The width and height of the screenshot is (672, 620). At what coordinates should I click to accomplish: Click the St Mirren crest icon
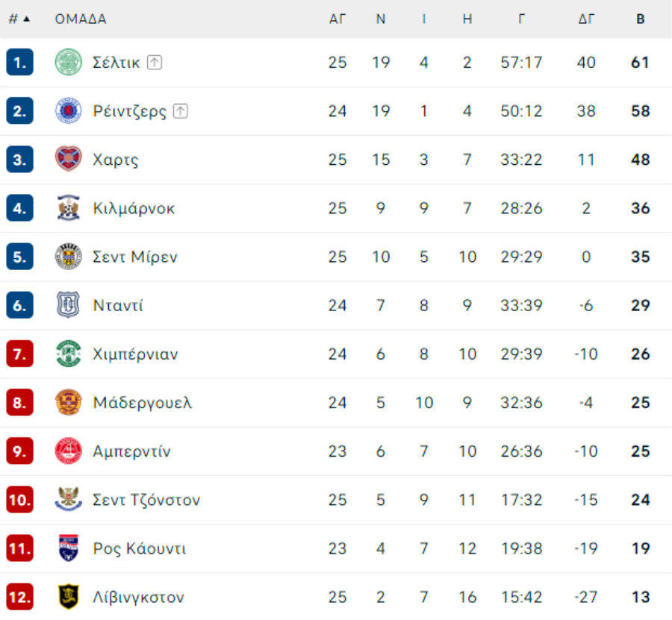point(69,257)
